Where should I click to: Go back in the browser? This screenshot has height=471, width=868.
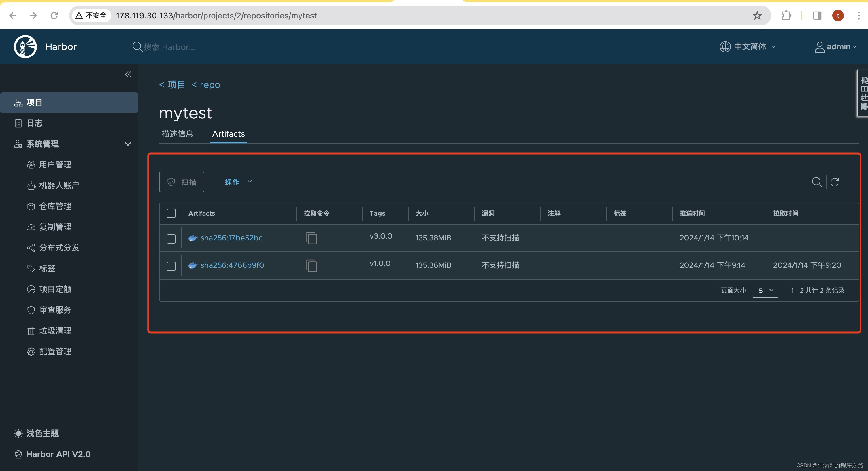(x=13, y=16)
